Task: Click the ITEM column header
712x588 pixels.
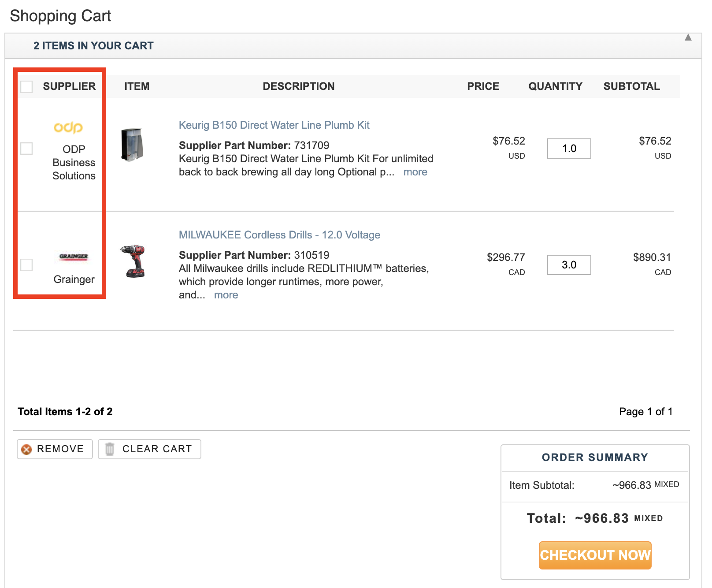Action: [x=137, y=86]
